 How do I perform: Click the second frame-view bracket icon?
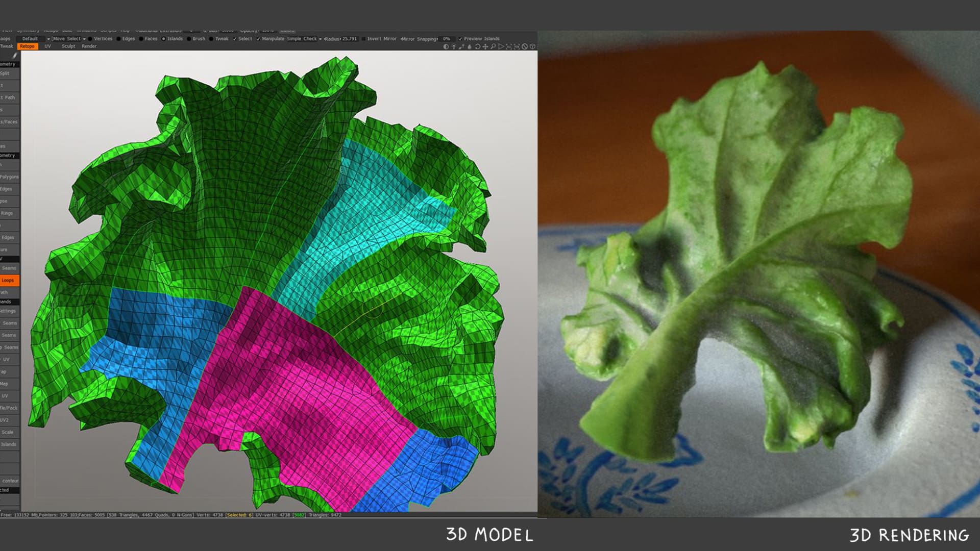pyautogui.click(x=517, y=46)
